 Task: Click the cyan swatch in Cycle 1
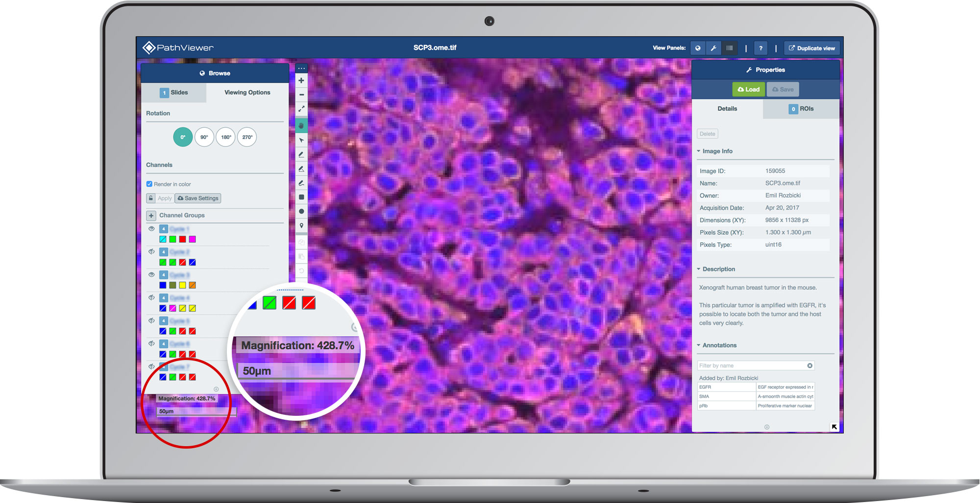[163, 239]
